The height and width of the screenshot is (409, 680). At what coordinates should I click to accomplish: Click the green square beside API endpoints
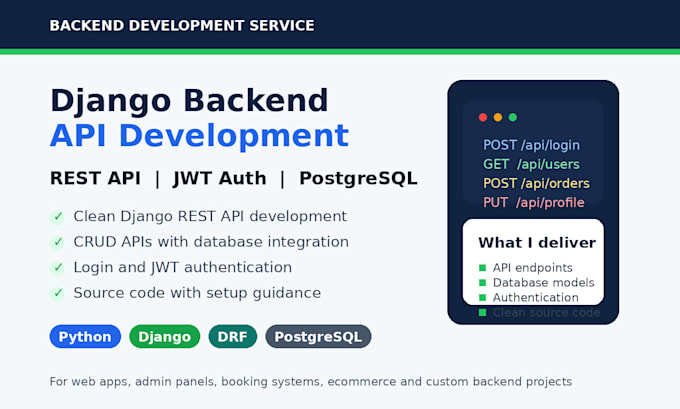pyautogui.click(x=482, y=268)
